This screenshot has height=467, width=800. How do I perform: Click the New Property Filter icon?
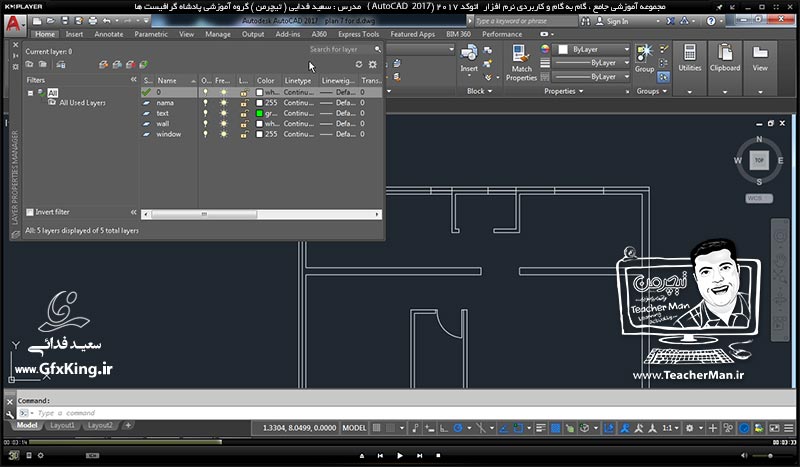point(30,64)
